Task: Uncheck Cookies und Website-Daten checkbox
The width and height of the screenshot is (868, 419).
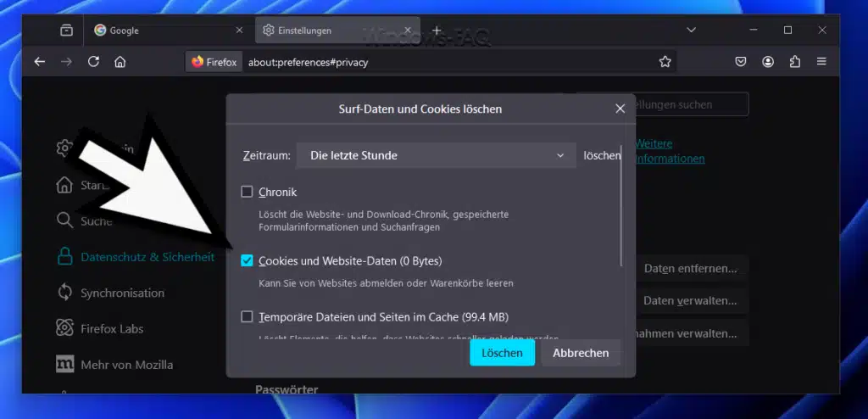Action: click(x=247, y=260)
